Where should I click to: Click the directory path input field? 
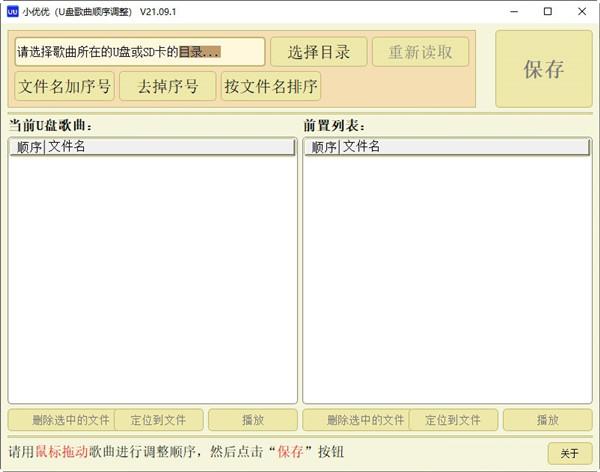[140, 52]
